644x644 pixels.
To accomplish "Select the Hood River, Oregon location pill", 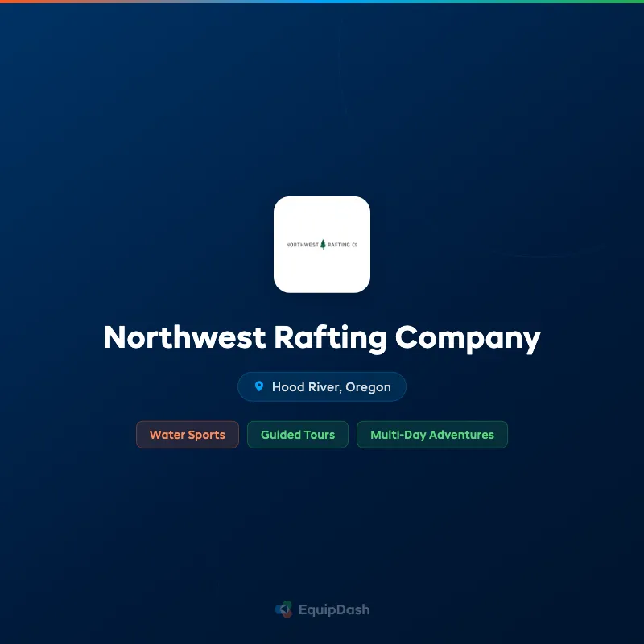I will coord(321,386).
